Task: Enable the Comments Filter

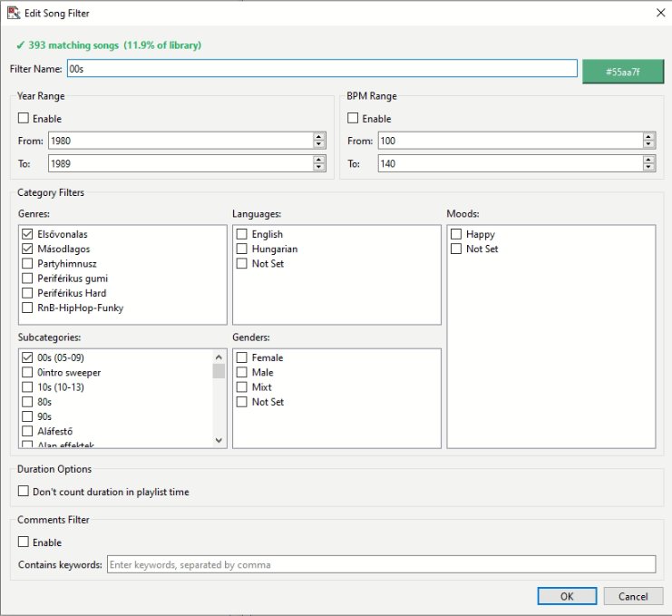Action: [24, 542]
